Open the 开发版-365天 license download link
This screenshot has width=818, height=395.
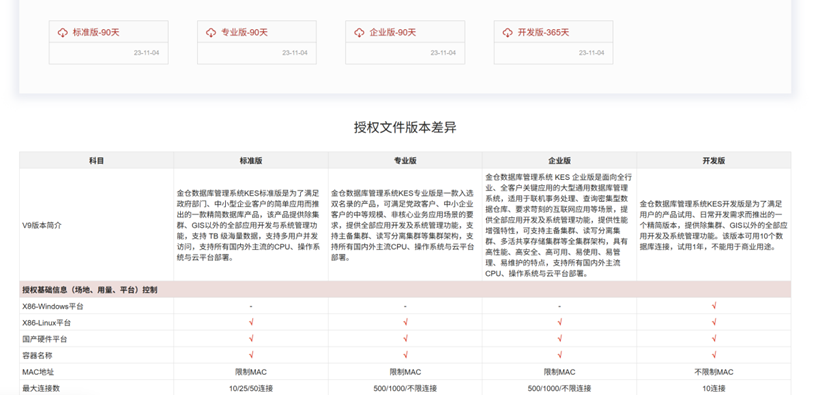[543, 32]
